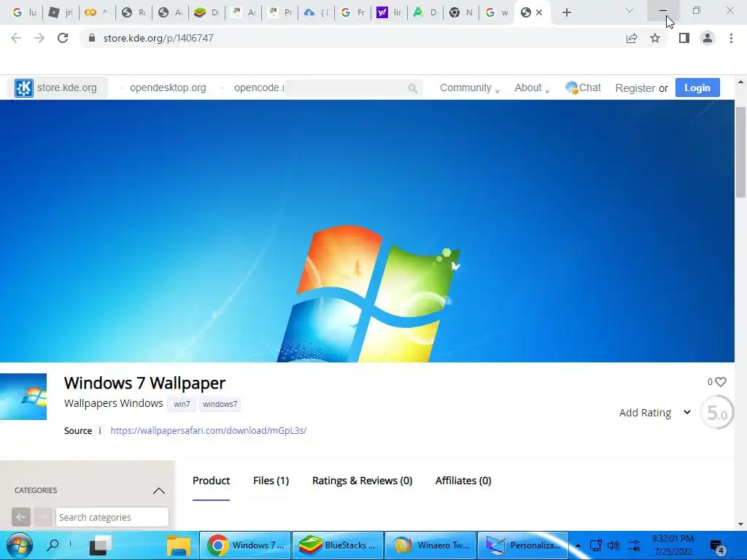Click the KDE logo icon

click(24, 87)
